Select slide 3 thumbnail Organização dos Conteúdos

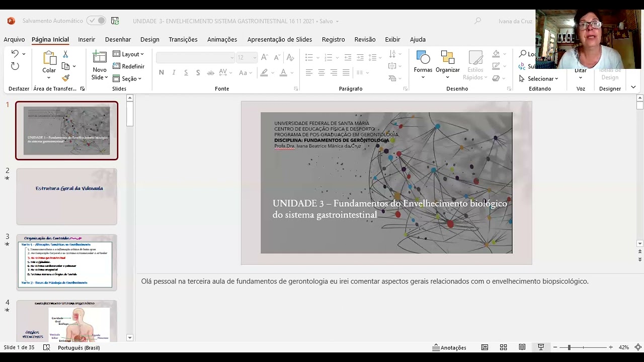[x=66, y=262]
